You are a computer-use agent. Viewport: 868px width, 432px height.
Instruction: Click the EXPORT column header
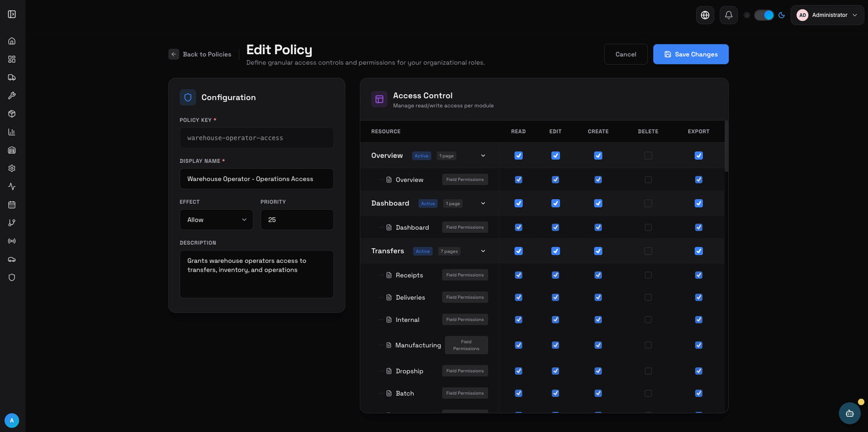point(699,132)
